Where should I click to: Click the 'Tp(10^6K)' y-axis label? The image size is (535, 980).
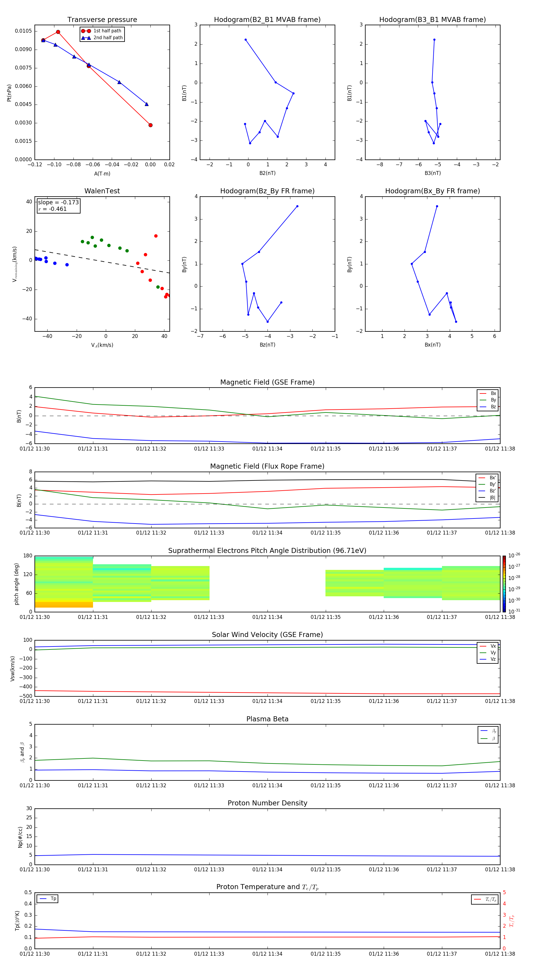click(17, 921)
